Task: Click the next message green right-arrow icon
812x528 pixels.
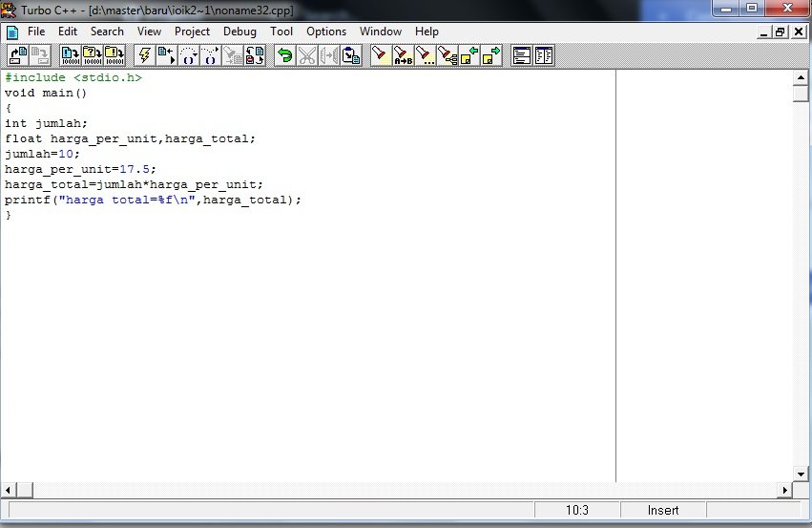Action: pos(491,55)
